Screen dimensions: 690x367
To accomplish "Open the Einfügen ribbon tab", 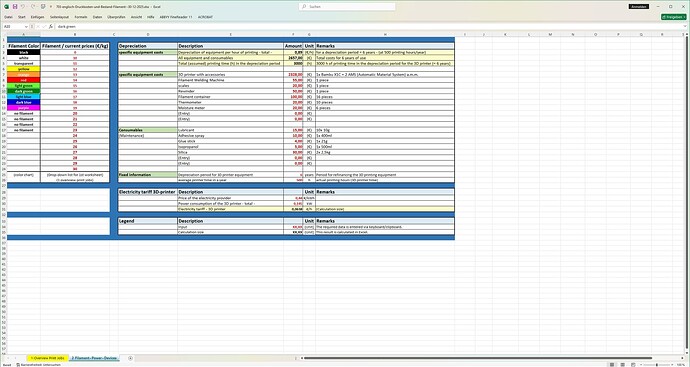I will click(x=37, y=17).
